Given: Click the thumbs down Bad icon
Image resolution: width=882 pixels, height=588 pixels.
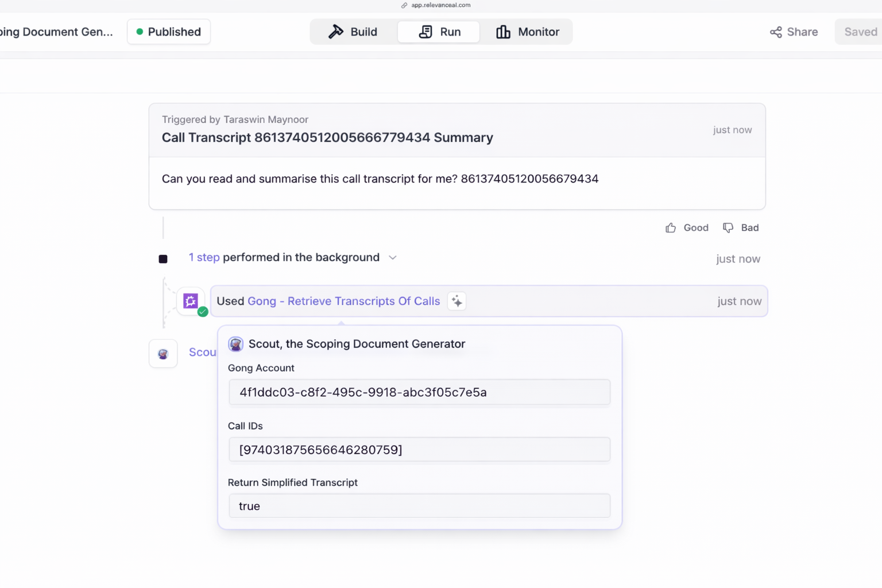Looking at the screenshot, I should pyautogui.click(x=728, y=228).
